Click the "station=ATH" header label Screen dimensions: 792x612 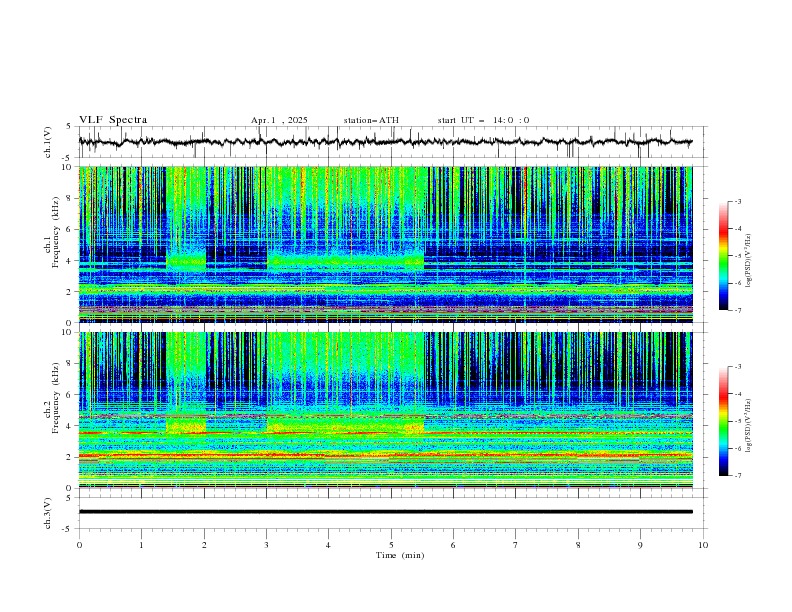371,120
